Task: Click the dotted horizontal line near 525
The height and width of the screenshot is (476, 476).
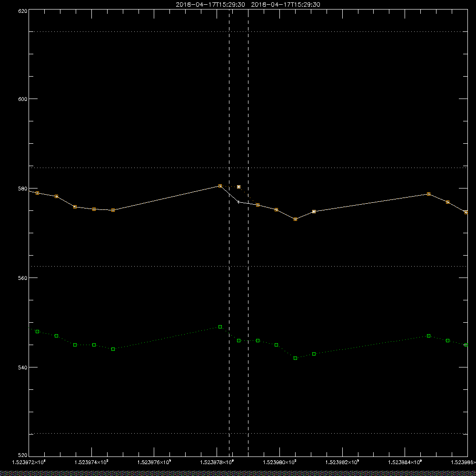Action: 248,434
